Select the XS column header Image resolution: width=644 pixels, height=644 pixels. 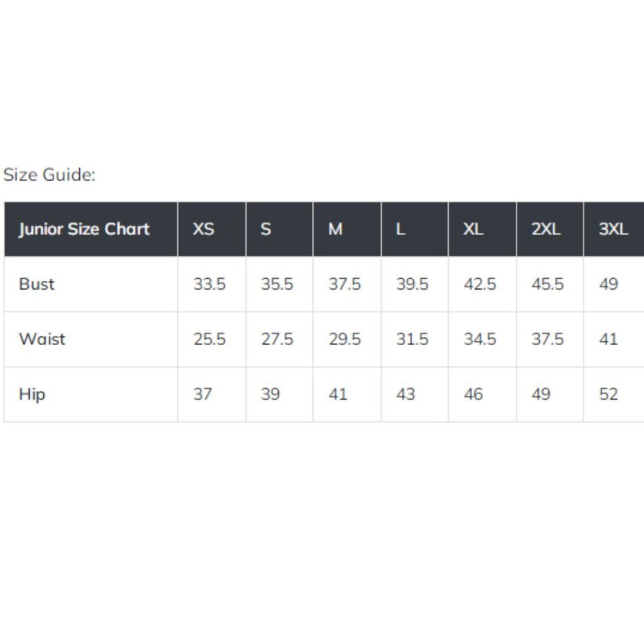pyautogui.click(x=212, y=229)
